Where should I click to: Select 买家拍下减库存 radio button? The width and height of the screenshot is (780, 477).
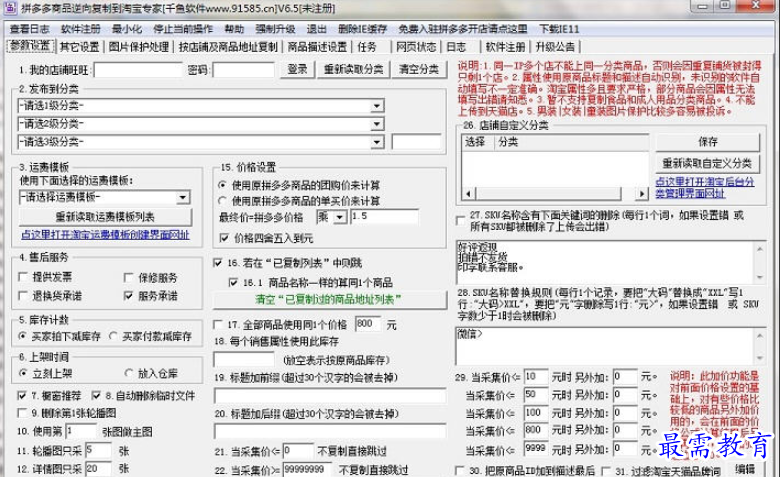point(22,336)
